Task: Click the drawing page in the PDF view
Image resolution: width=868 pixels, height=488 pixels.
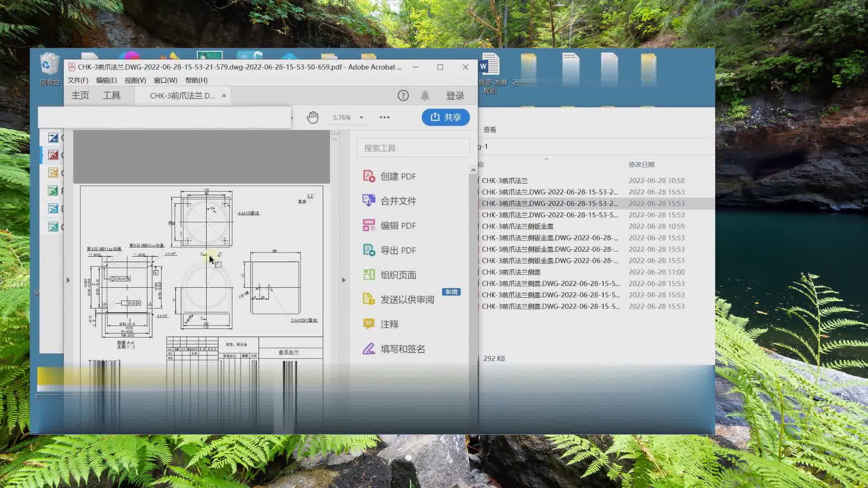Action: coord(202,273)
